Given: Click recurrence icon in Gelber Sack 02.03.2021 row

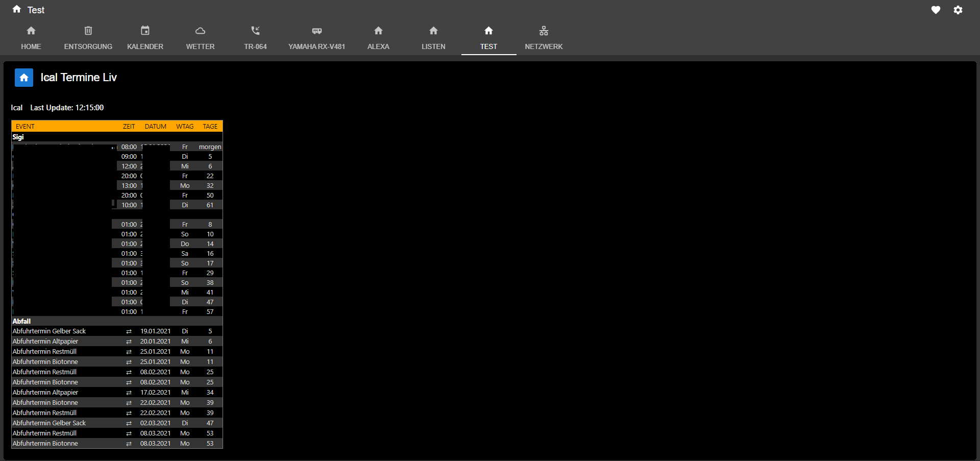Looking at the screenshot, I should click(129, 423).
